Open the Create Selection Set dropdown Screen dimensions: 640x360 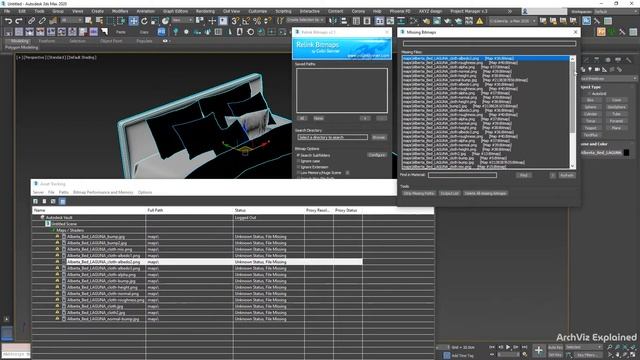305,20
